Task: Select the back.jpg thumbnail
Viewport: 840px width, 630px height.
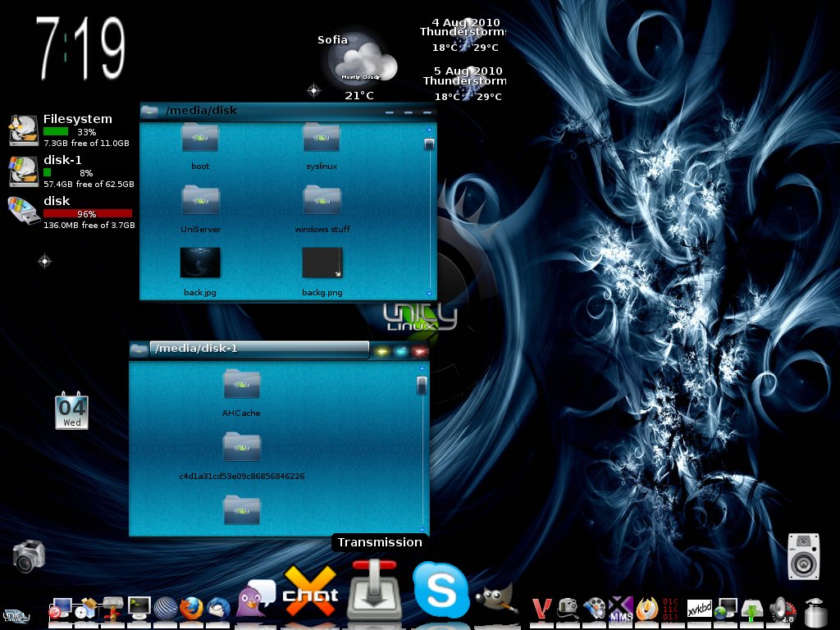Action: point(200,263)
